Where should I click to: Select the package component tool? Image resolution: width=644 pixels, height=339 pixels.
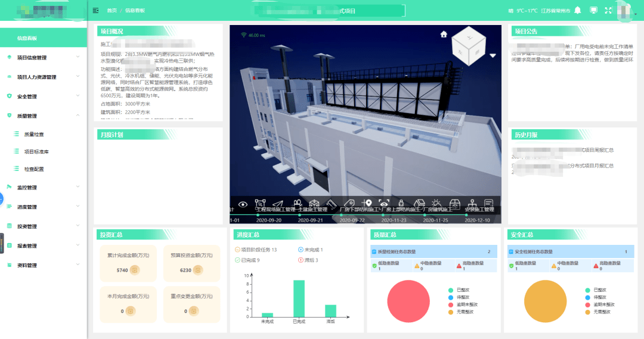click(454, 203)
